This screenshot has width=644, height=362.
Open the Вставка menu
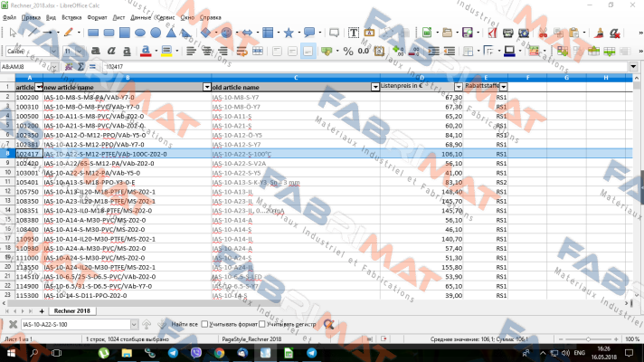71,18
